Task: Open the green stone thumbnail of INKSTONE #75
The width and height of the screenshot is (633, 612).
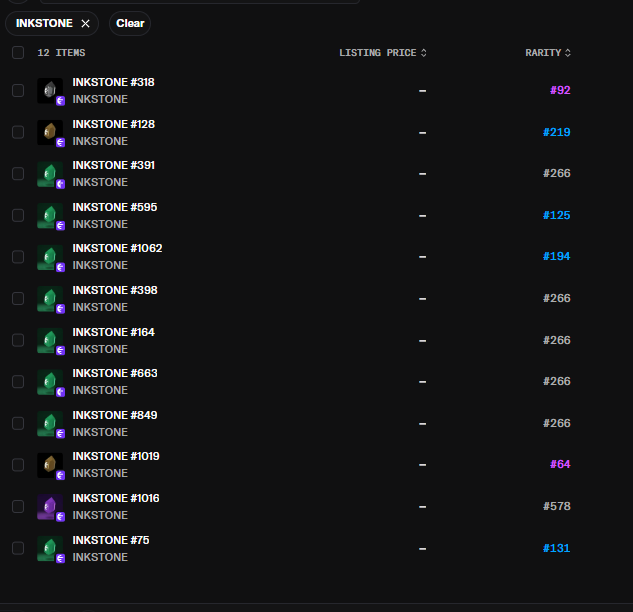Action: 50,548
